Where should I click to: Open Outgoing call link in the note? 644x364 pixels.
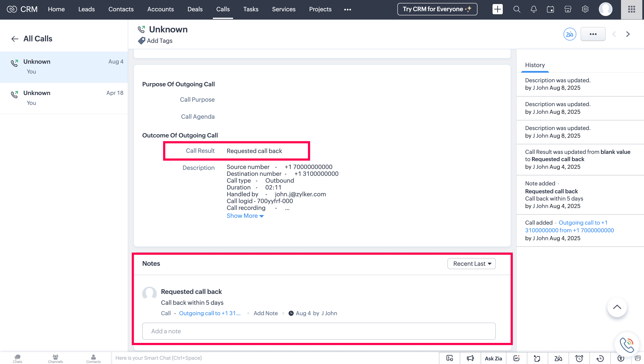coord(210,313)
